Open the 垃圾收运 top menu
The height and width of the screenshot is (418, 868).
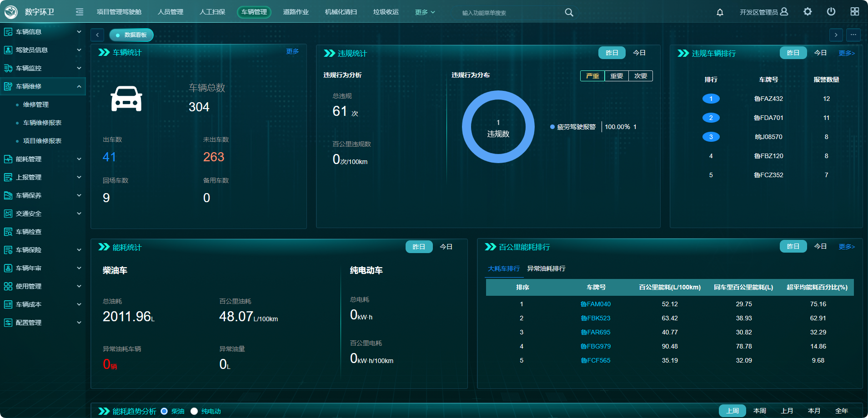click(386, 12)
